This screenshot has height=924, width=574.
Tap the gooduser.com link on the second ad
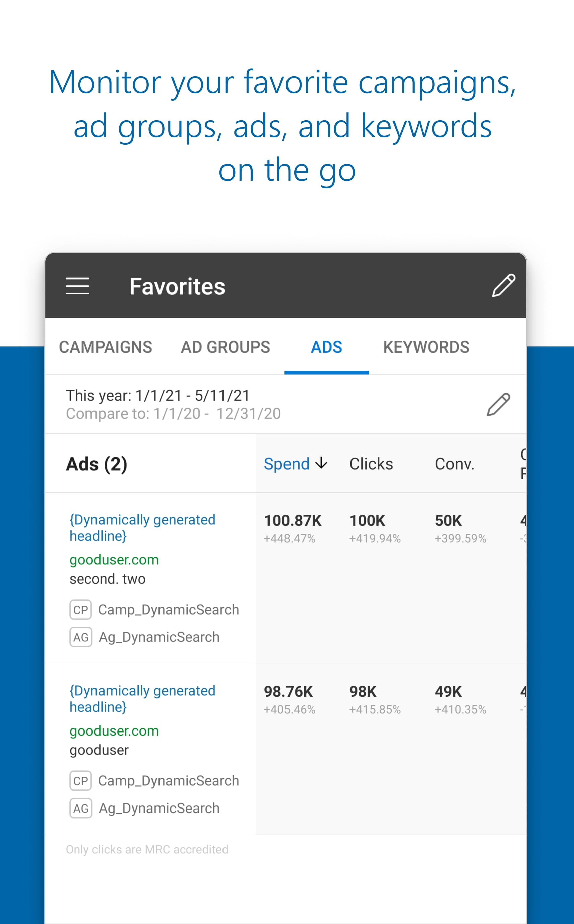[114, 730]
